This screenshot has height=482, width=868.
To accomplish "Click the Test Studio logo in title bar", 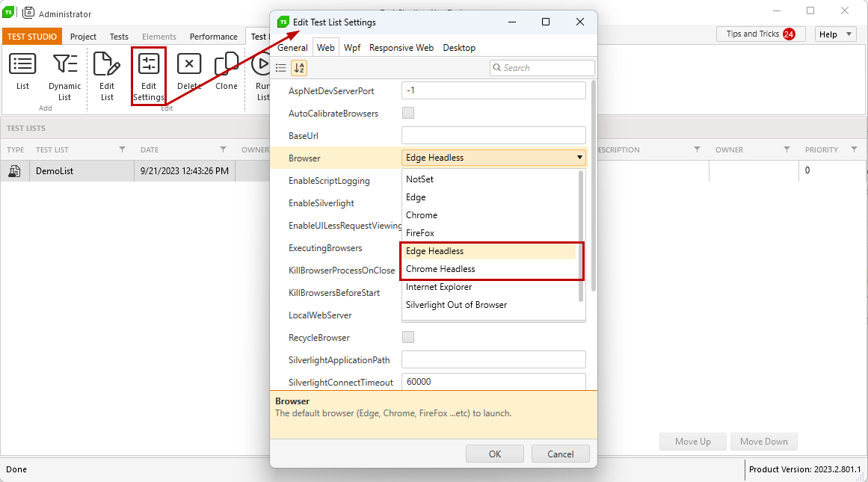I will click(8, 12).
